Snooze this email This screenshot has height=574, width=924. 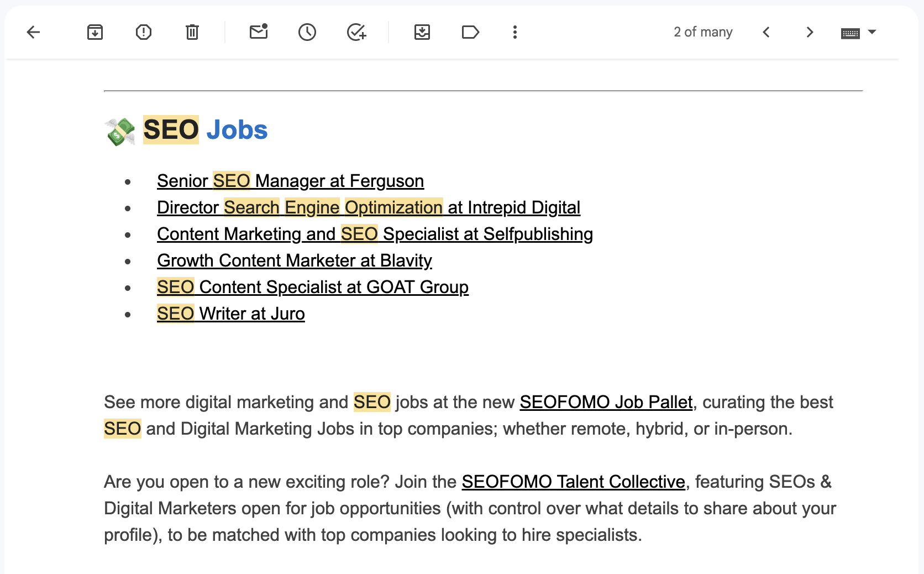tap(307, 32)
